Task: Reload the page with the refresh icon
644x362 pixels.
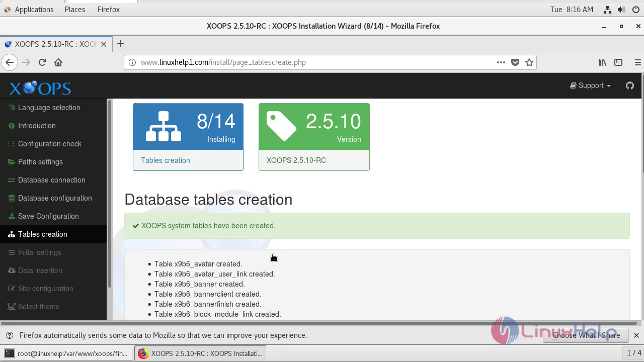Action: (x=42, y=62)
